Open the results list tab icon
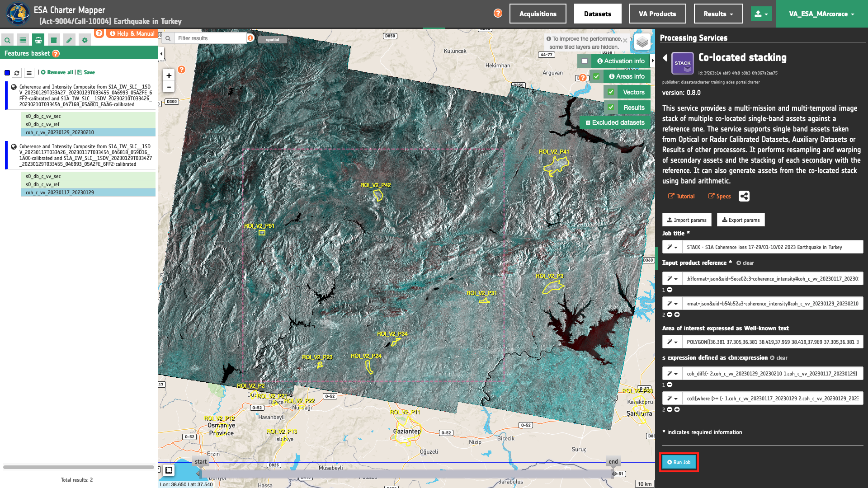This screenshot has height=488, width=868. tap(23, 40)
